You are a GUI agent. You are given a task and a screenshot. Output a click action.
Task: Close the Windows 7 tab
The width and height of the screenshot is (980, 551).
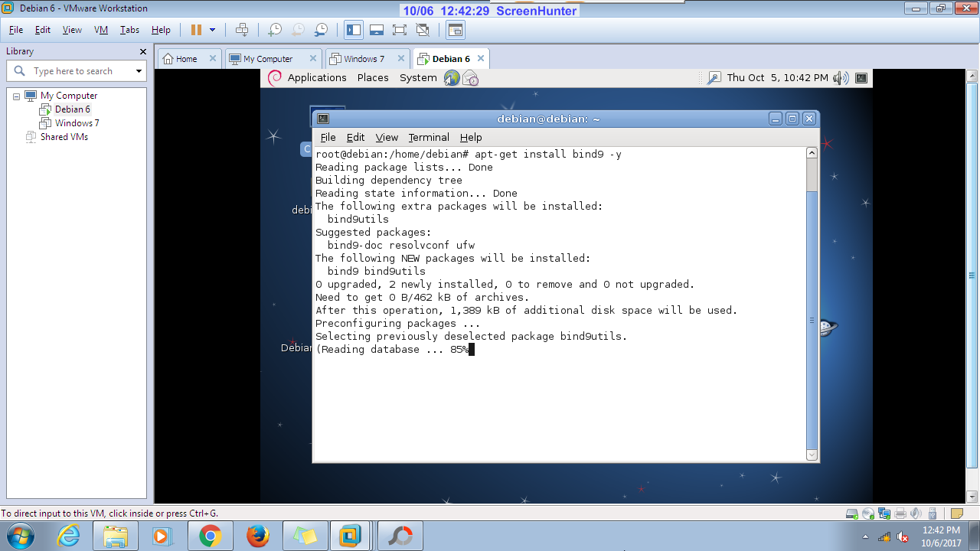click(402, 58)
